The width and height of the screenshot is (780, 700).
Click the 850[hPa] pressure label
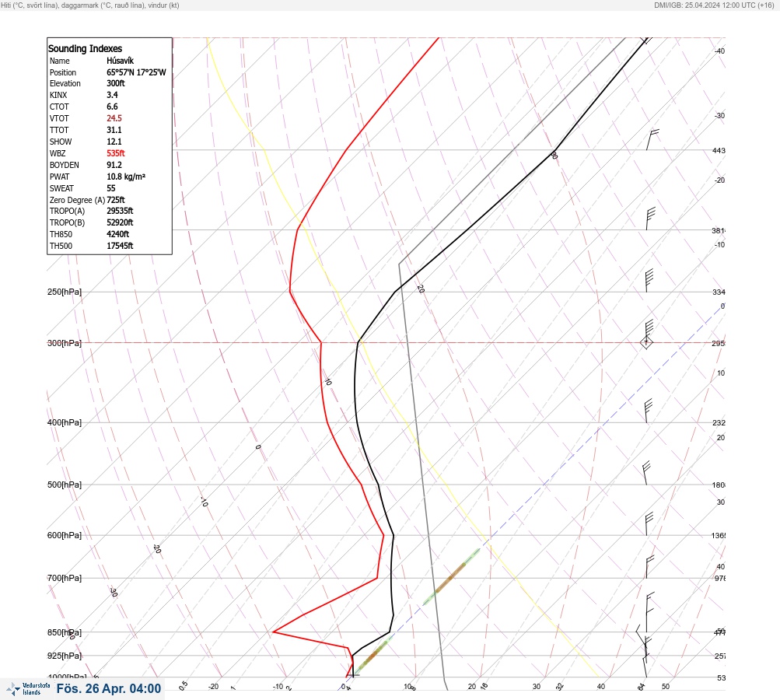coord(65,632)
